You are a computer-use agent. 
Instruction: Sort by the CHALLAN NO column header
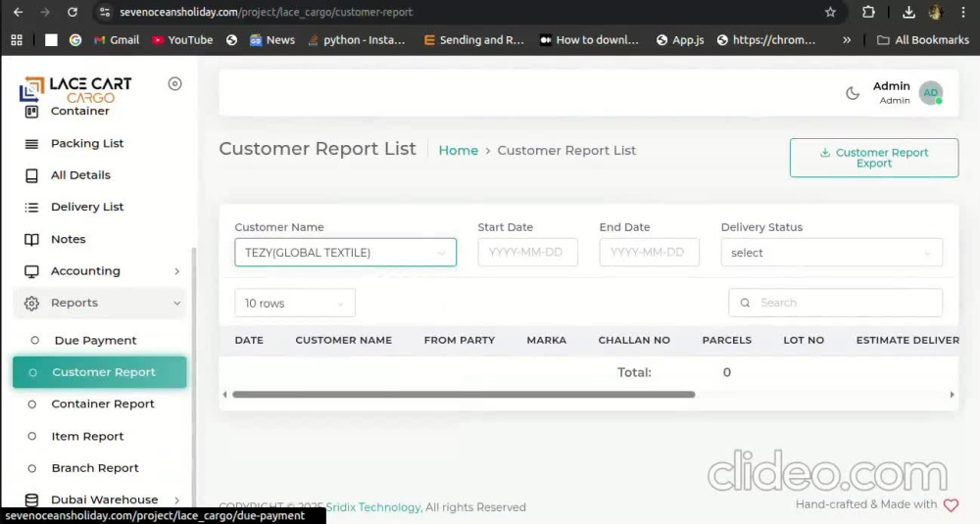pyautogui.click(x=634, y=341)
